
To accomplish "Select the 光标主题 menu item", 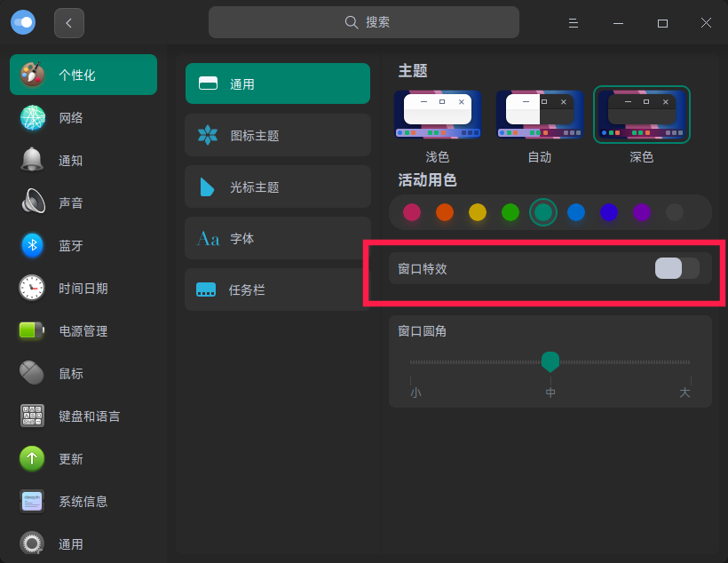I will pyautogui.click(x=278, y=186).
